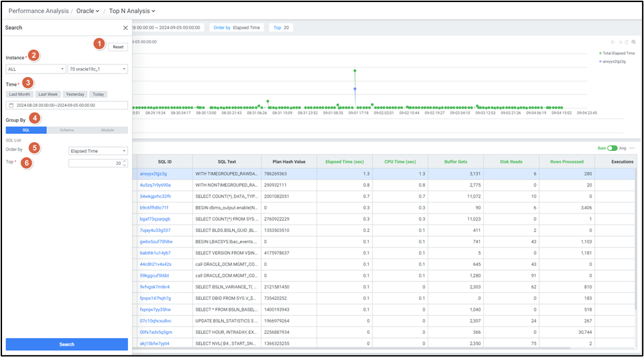
Task: Toggle the Sum/Avg switch
Action: tap(612, 148)
